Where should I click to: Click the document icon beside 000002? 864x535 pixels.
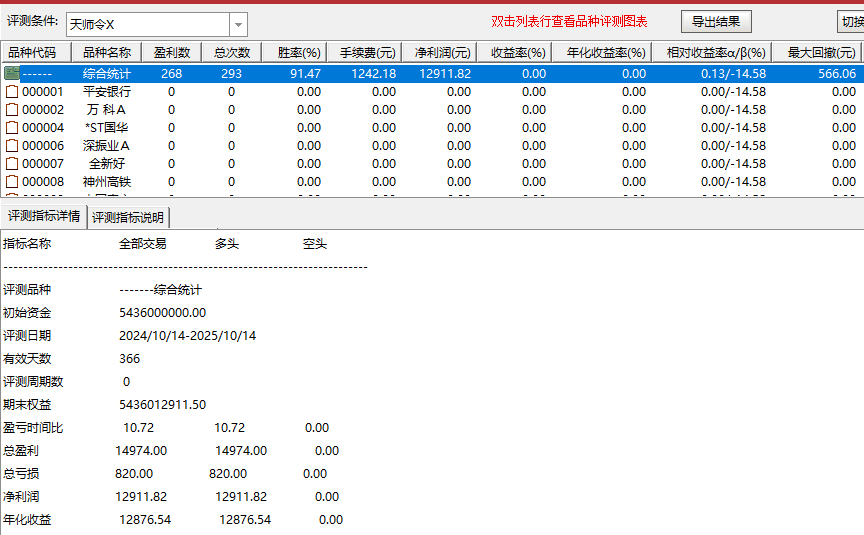(12, 110)
